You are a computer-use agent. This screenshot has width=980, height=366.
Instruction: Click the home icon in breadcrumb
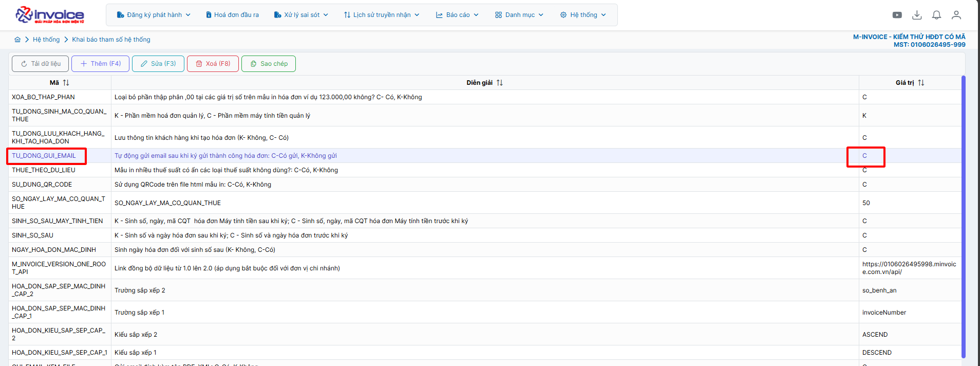pyautogui.click(x=17, y=40)
